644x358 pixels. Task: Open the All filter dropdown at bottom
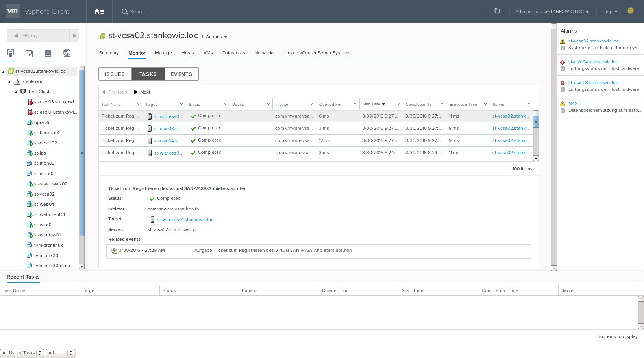pyautogui.click(x=60, y=353)
